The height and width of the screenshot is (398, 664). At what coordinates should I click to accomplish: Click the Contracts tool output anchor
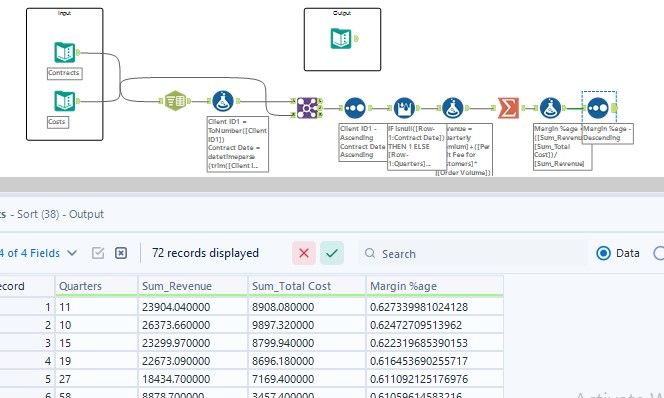78,53
